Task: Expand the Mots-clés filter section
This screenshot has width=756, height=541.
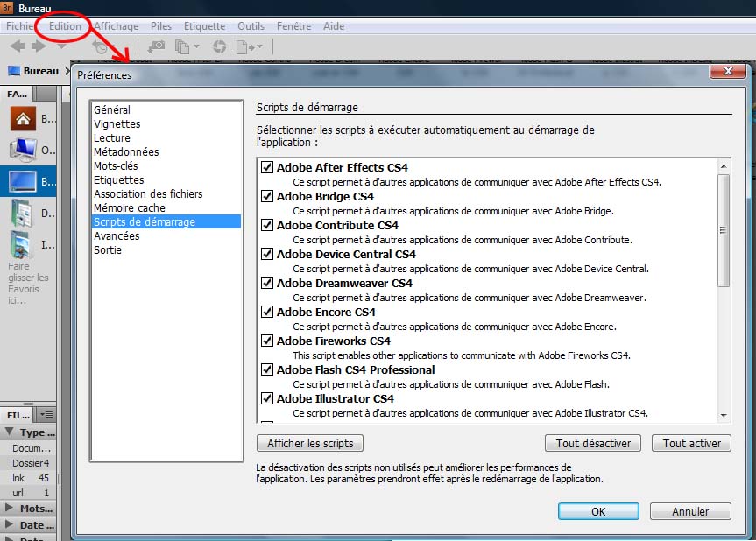Action: pos(9,507)
